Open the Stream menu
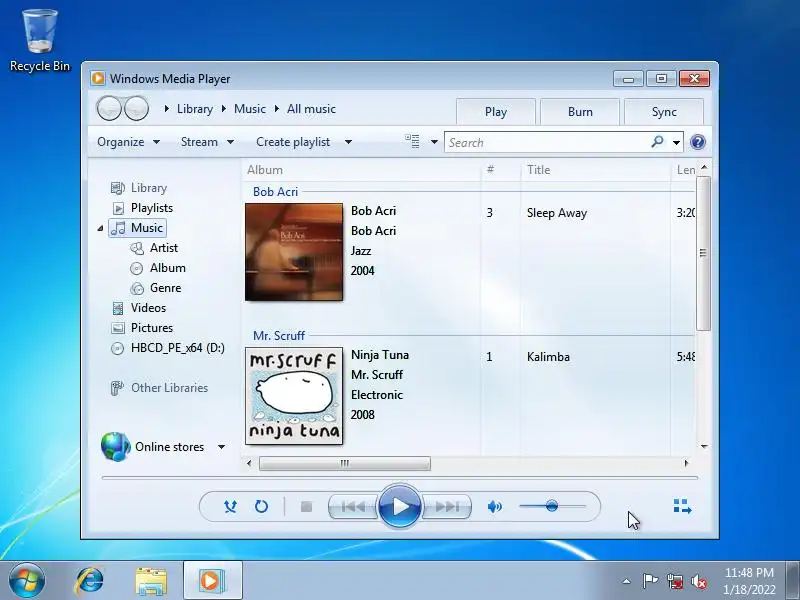 click(x=207, y=142)
